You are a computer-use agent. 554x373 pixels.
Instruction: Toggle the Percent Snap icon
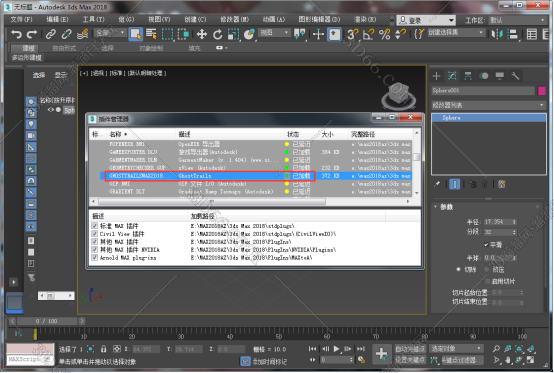[385, 34]
